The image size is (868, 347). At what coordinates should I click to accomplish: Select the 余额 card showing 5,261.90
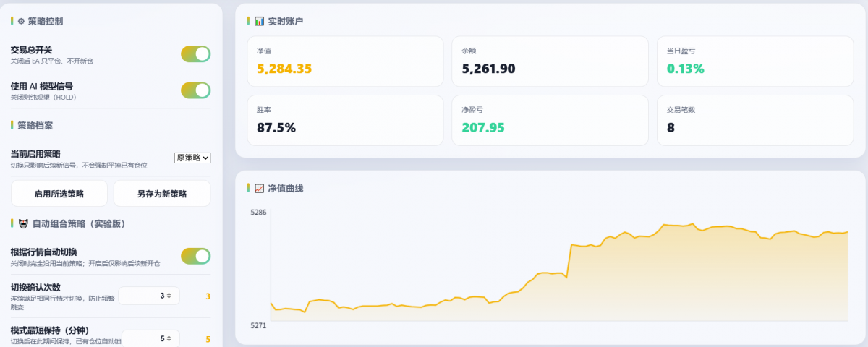[x=550, y=61]
